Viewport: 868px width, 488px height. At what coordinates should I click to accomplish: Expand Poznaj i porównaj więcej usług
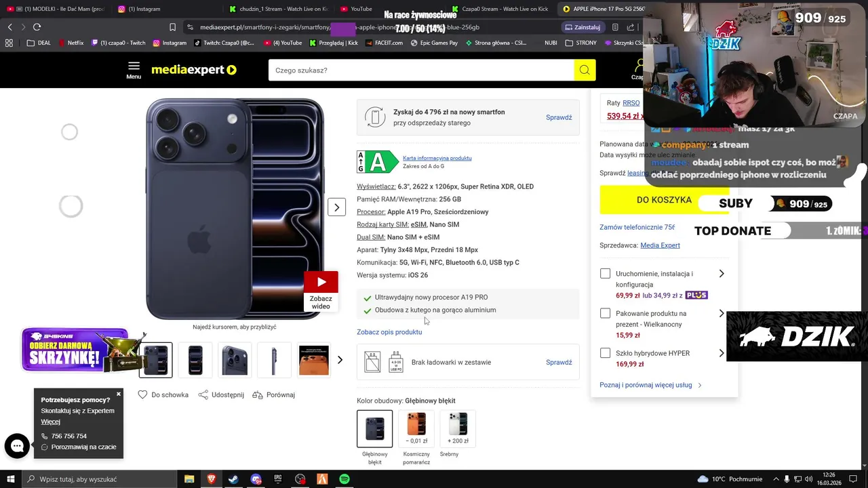[650, 385]
